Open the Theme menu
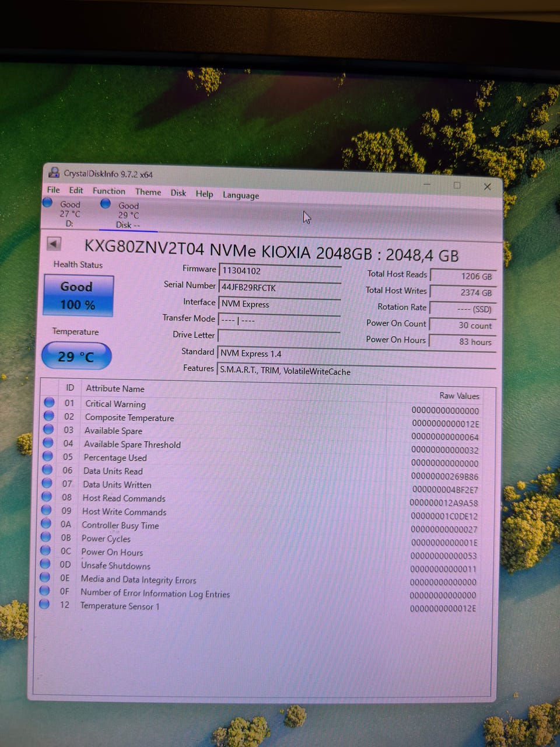This screenshot has width=560, height=747. 148,192
